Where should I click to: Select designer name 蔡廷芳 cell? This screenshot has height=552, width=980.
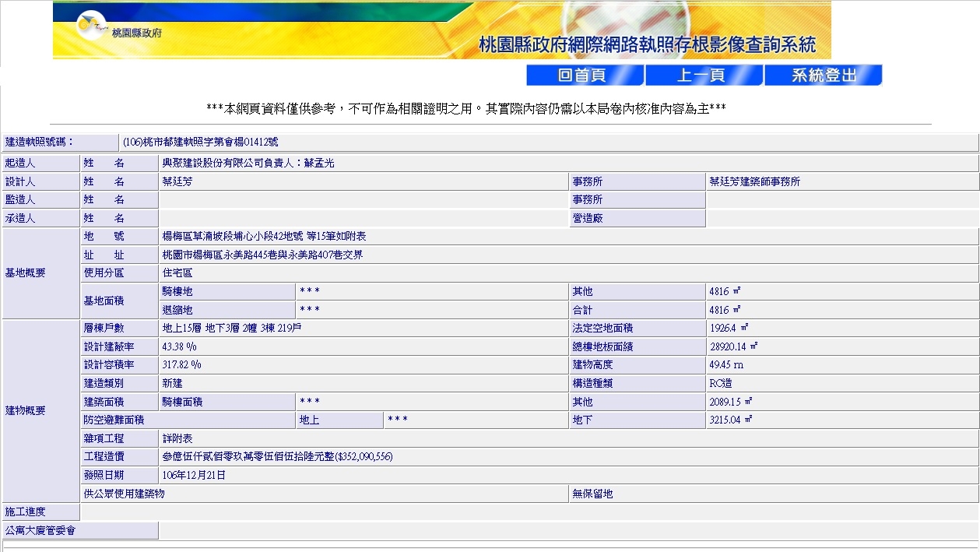pos(364,181)
